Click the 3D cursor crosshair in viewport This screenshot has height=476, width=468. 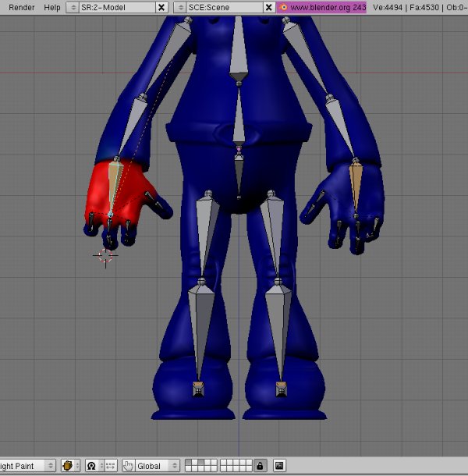tap(105, 256)
